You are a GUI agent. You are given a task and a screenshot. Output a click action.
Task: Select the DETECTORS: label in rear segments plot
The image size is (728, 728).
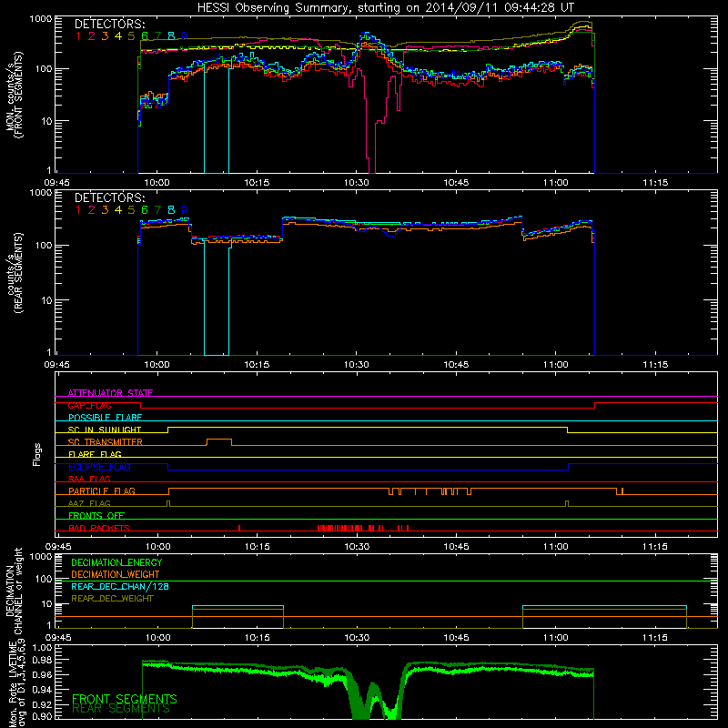[109, 197]
